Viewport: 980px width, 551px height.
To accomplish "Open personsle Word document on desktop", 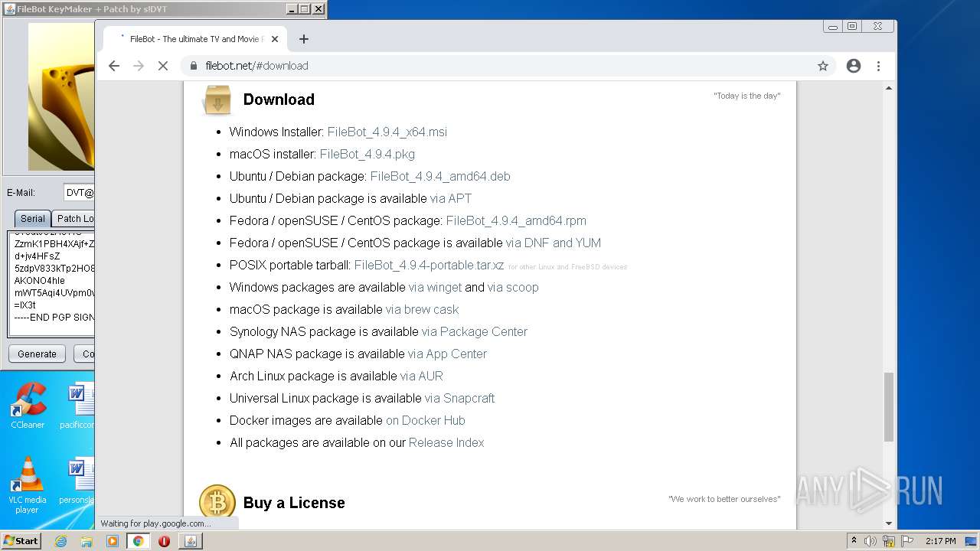I will click(77, 480).
